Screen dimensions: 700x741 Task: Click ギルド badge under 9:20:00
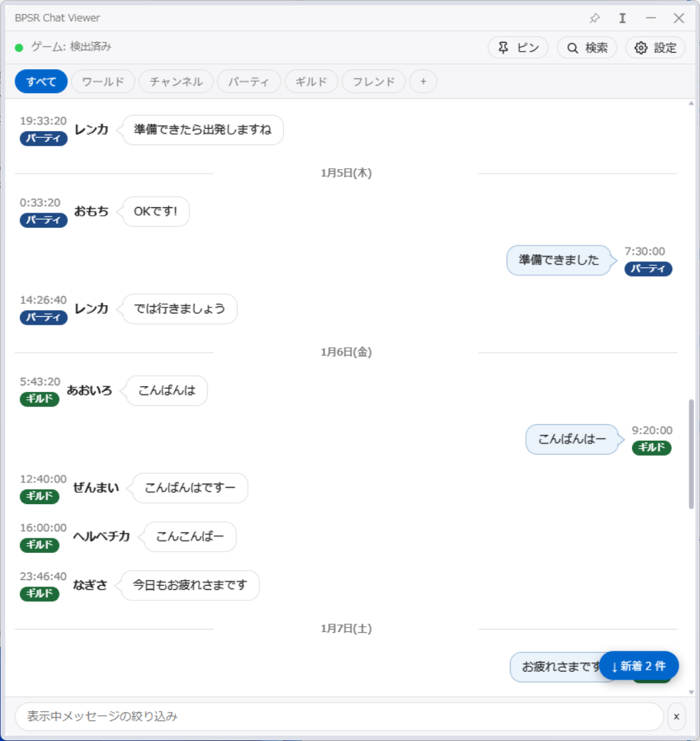point(651,447)
